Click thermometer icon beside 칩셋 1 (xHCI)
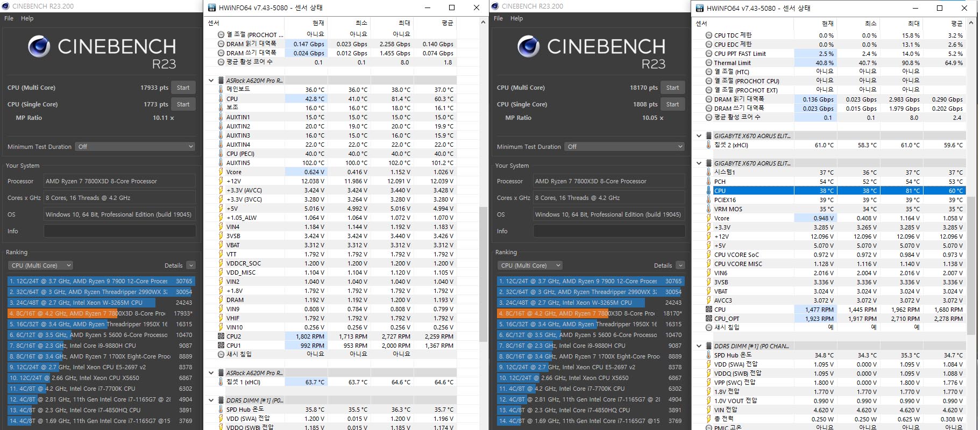 pyautogui.click(x=221, y=382)
